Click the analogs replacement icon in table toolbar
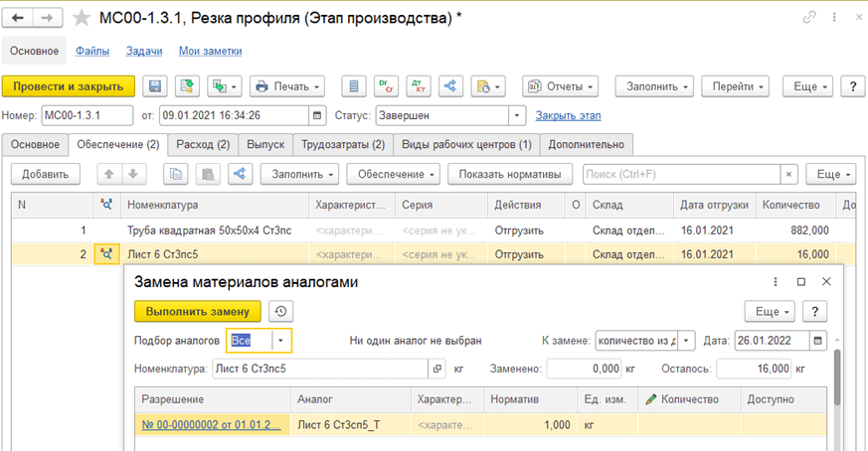The width and height of the screenshot is (868, 451). (240, 174)
